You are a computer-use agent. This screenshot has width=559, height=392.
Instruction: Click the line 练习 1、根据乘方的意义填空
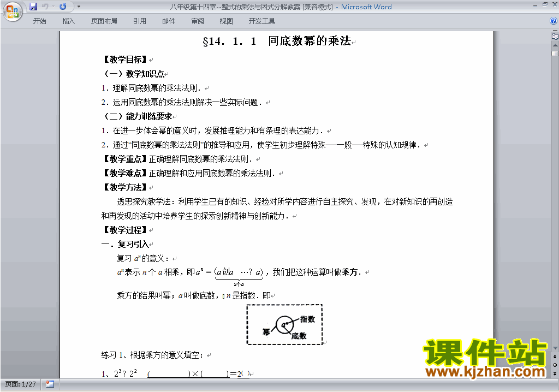click(153, 355)
